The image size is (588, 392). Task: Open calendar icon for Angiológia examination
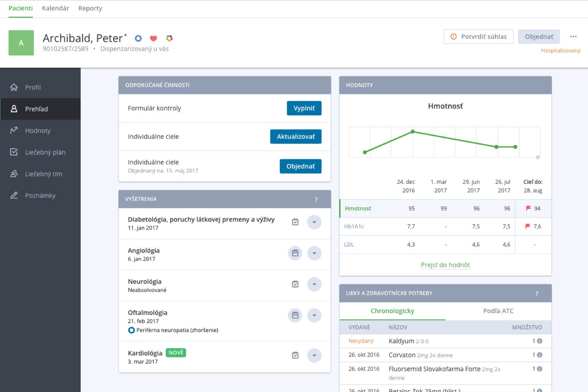[x=295, y=253]
